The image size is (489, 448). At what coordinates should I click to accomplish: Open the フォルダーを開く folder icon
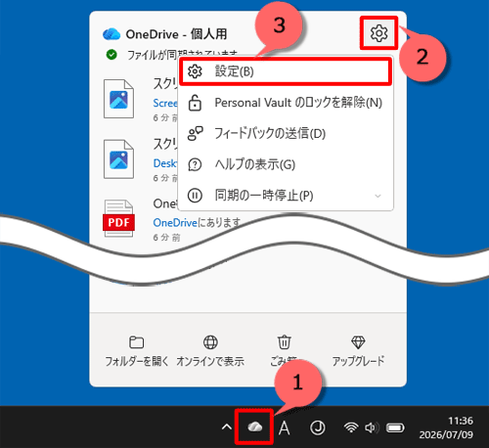136,342
